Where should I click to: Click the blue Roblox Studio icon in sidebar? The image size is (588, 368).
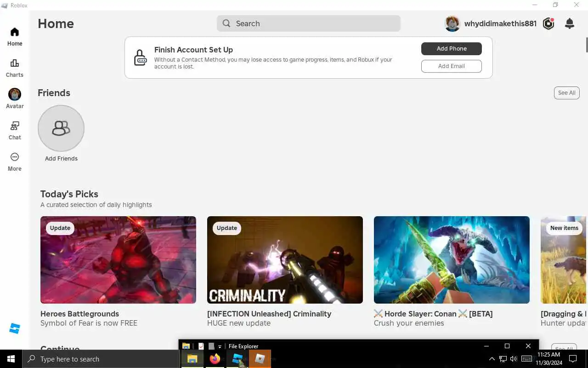tap(15, 328)
